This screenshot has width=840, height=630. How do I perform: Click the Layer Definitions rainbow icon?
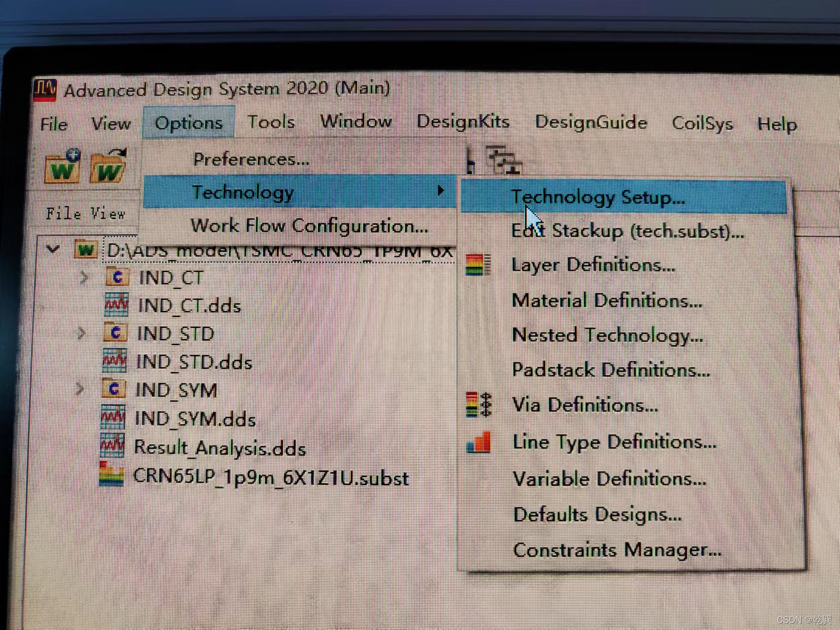tap(477, 264)
